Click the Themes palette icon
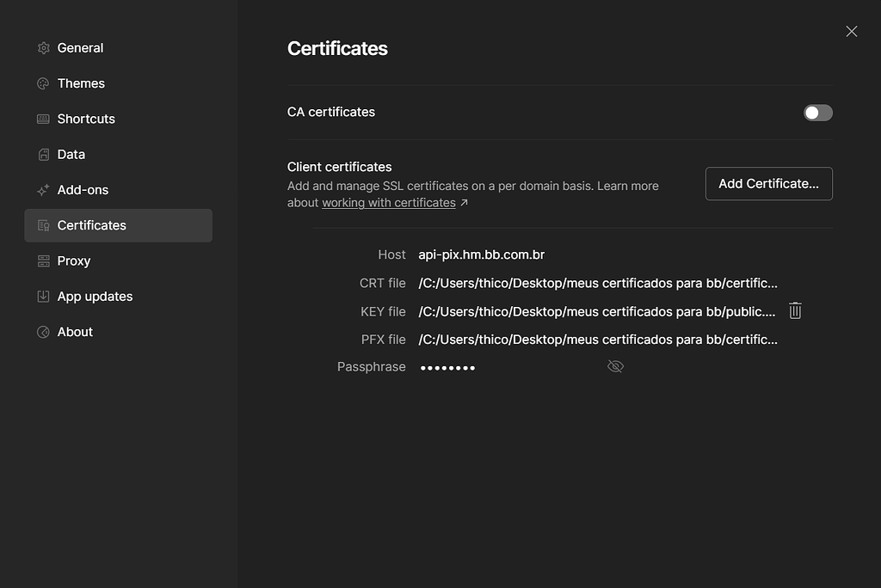 click(43, 83)
